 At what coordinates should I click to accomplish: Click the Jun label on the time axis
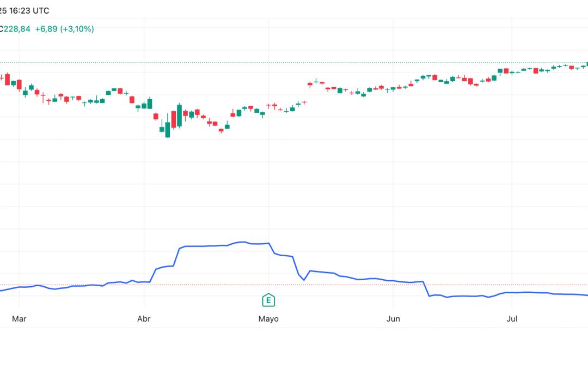pyautogui.click(x=393, y=319)
